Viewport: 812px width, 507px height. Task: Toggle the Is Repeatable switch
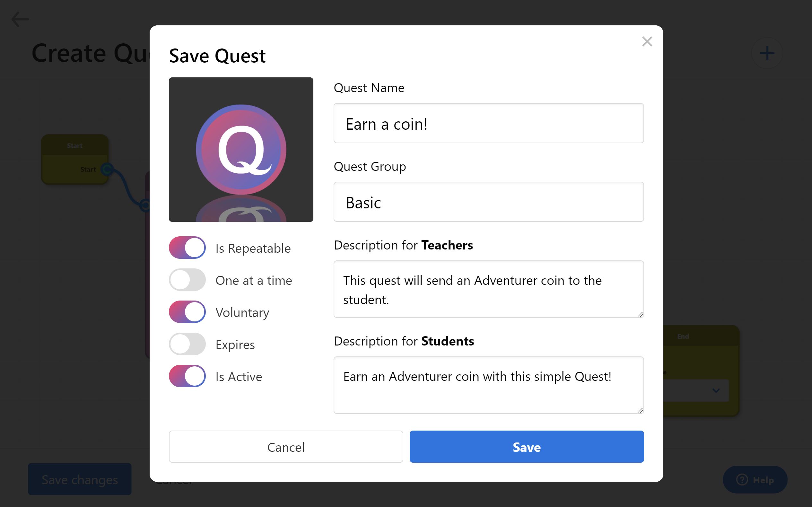click(188, 248)
